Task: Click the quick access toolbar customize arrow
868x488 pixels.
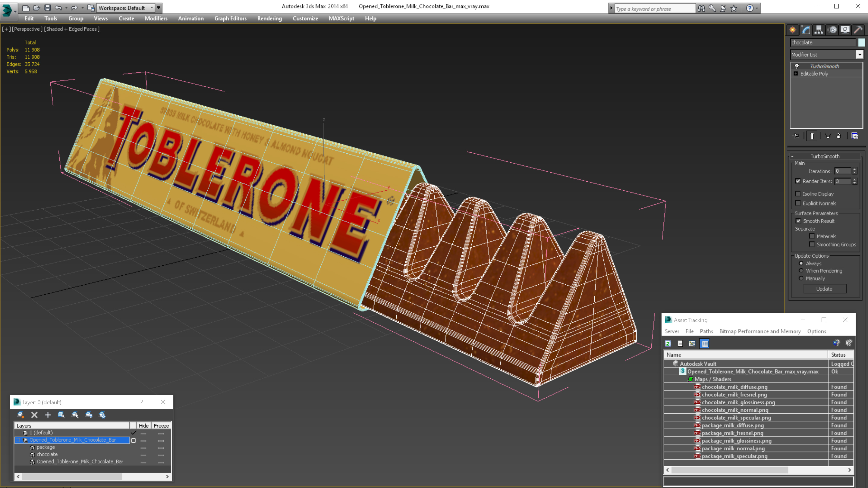Action: pos(158,8)
